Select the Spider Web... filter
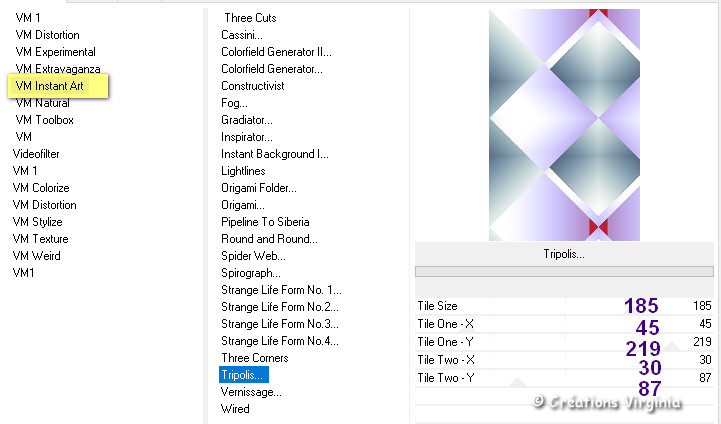Screen dimensions: 721x424 pos(253,256)
